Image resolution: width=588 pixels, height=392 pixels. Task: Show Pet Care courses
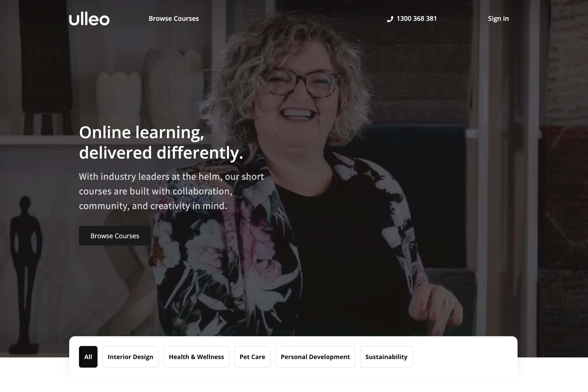(252, 357)
